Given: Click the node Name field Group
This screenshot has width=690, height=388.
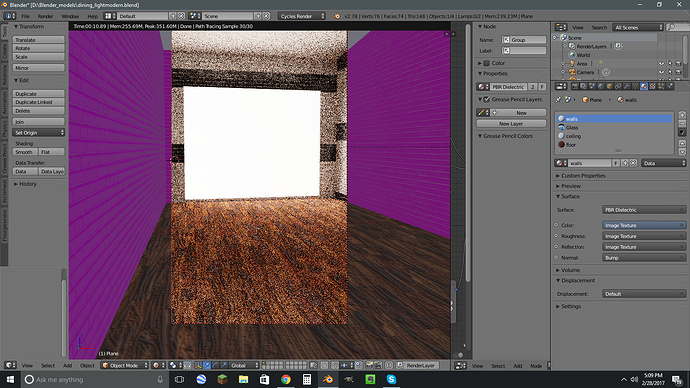Looking at the screenshot, I should 524,40.
